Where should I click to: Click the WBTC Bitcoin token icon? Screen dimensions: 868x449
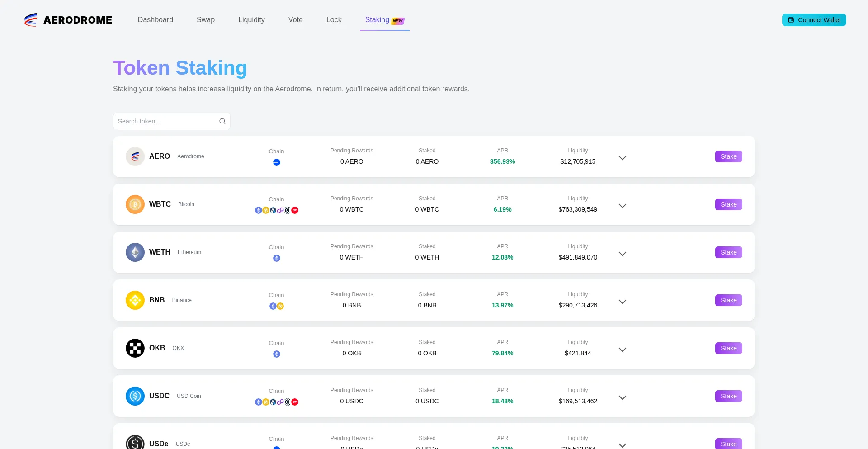tap(135, 204)
